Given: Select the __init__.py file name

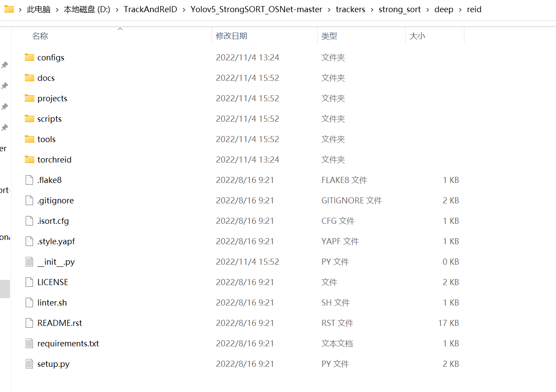Looking at the screenshot, I should (56, 262).
